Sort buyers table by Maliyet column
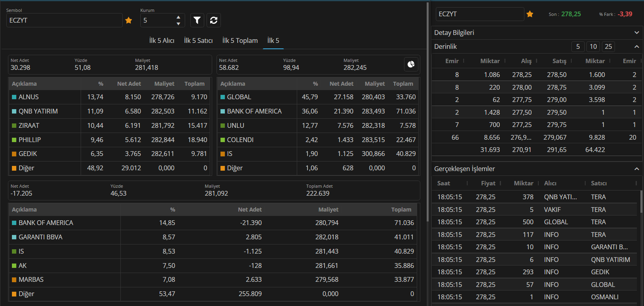 pyautogui.click(x=164, y=84)
